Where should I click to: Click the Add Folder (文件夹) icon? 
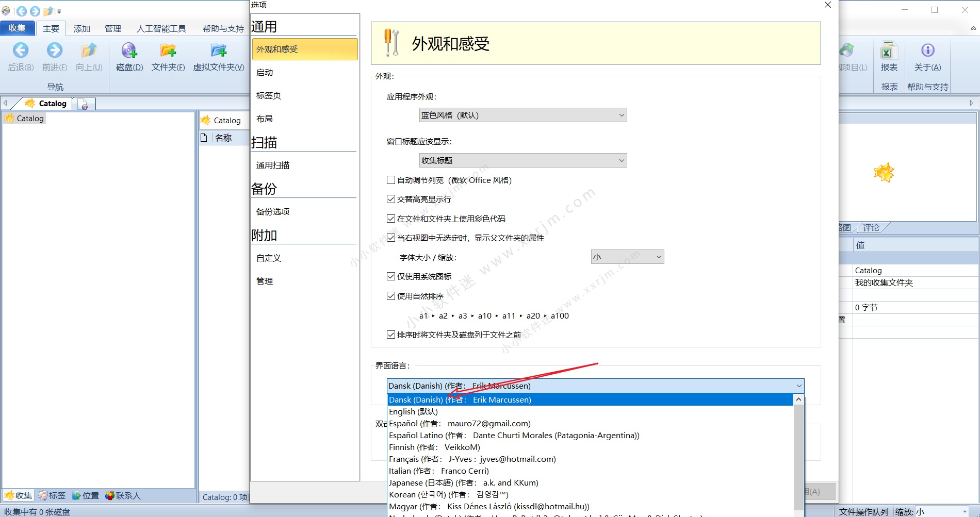click(168, 51)
